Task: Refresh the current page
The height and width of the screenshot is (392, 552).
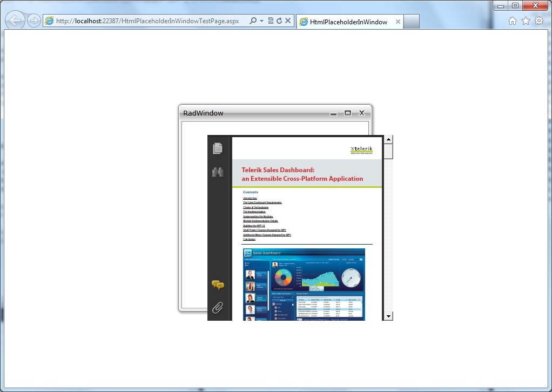Action: pos(279,21)
